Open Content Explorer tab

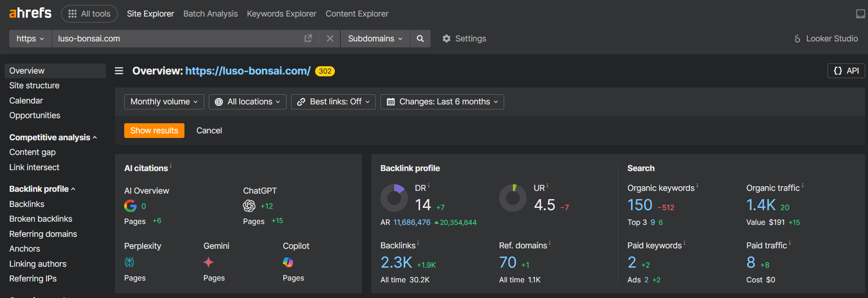tap(357, 14)
